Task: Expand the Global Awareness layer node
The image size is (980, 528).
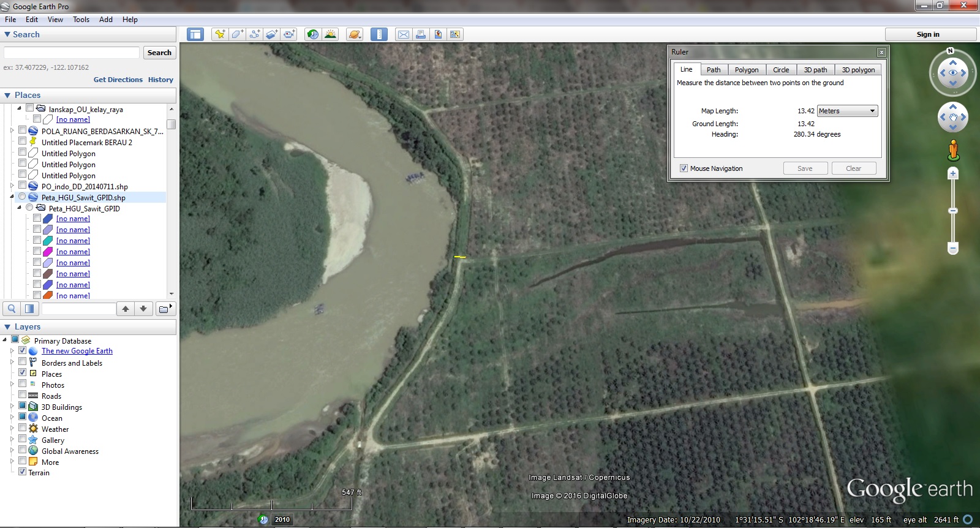Action: pos(12,450)
